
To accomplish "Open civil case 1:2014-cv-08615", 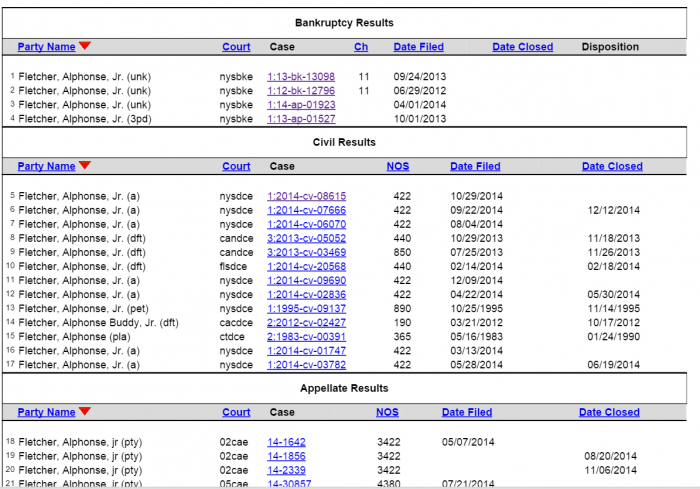I will 306,196.
